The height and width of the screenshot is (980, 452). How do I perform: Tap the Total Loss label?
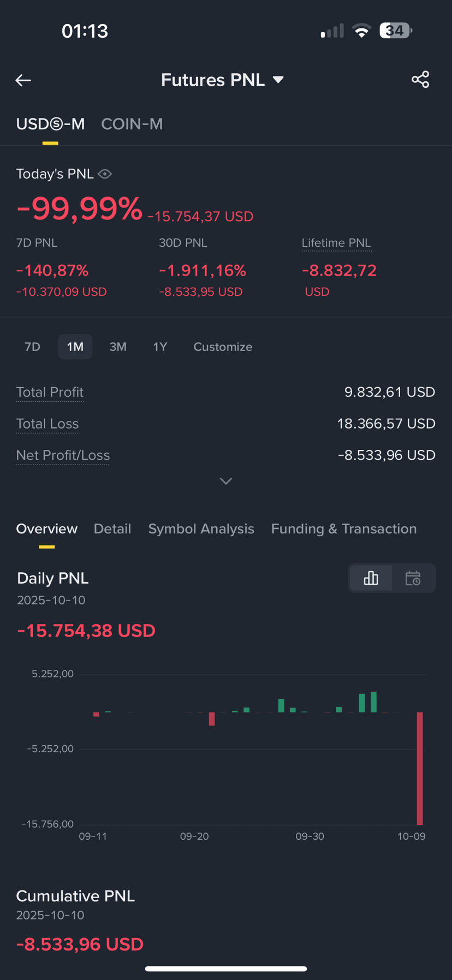[x=47, y=424]
